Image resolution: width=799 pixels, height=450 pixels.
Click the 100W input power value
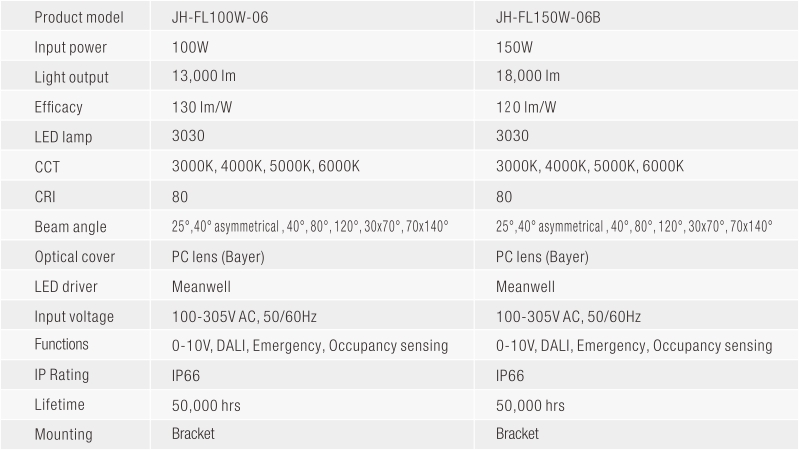tap(189, 47)
